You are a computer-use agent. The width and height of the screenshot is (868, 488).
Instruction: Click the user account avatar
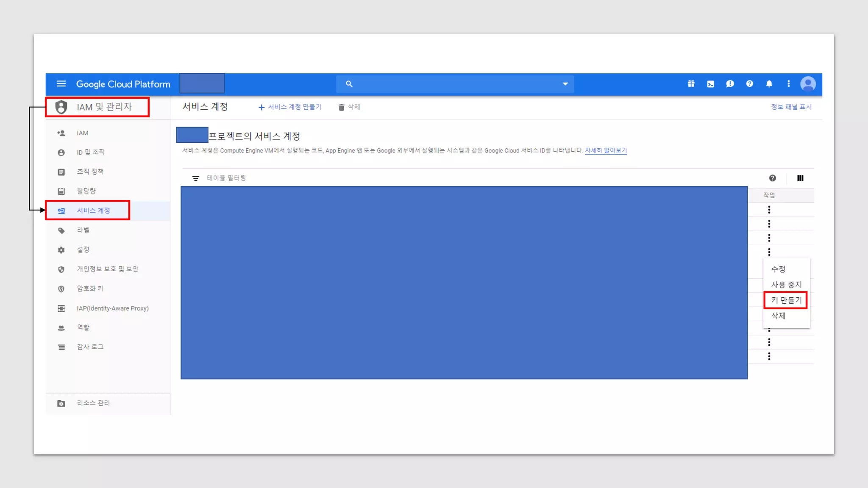point(808,84)
